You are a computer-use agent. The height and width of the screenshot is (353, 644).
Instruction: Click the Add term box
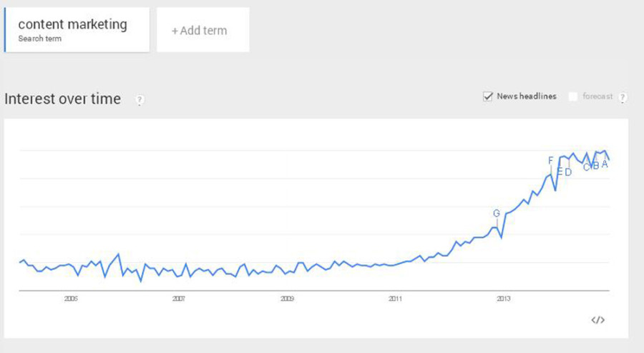(203, 31)
